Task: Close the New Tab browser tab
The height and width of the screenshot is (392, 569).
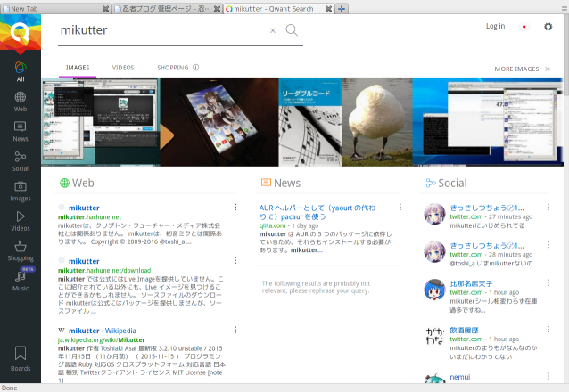Action: (x=105, y=9)
